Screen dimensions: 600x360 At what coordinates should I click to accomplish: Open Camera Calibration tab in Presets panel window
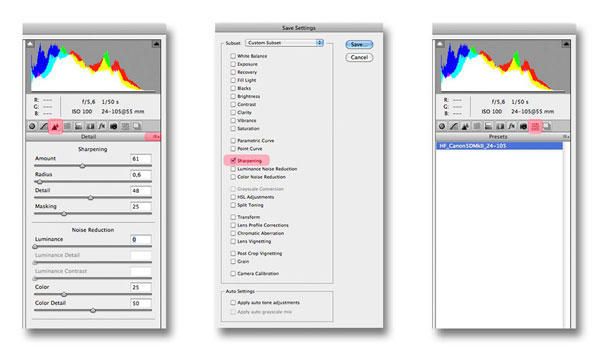pos(523,126)
